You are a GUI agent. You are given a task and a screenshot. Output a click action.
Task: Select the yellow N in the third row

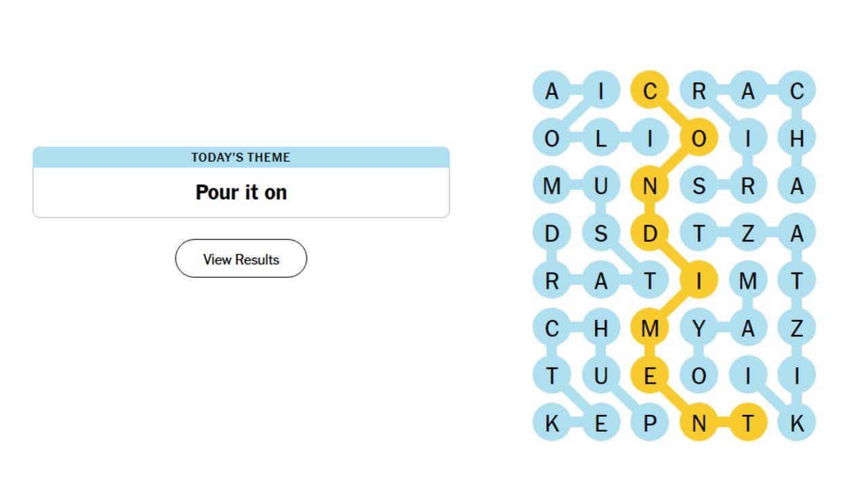tap(650, 185)
